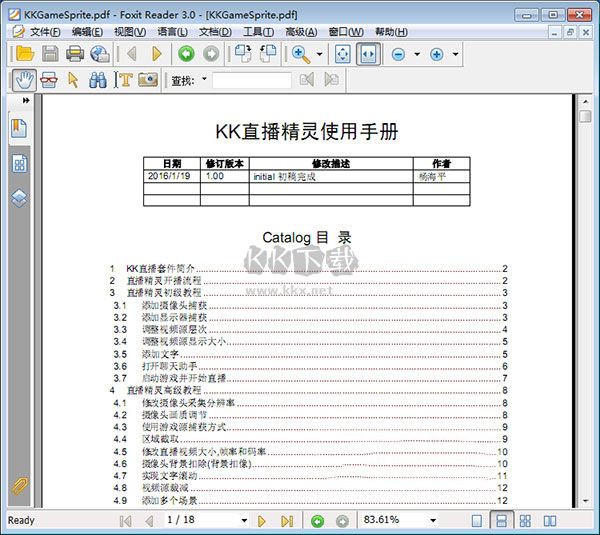
Task: Click the scroll up arrow
Action: [x=585, y=101]
